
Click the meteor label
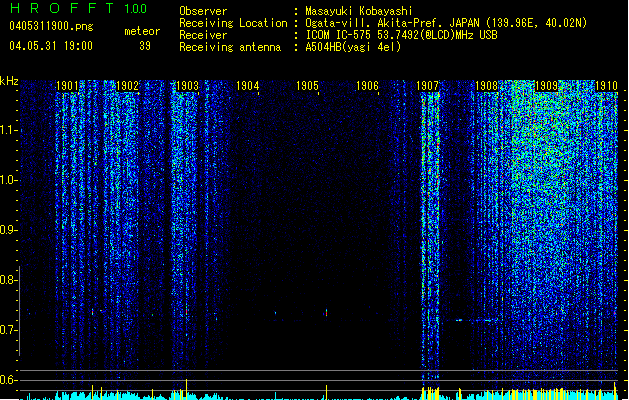click(142, 31)
